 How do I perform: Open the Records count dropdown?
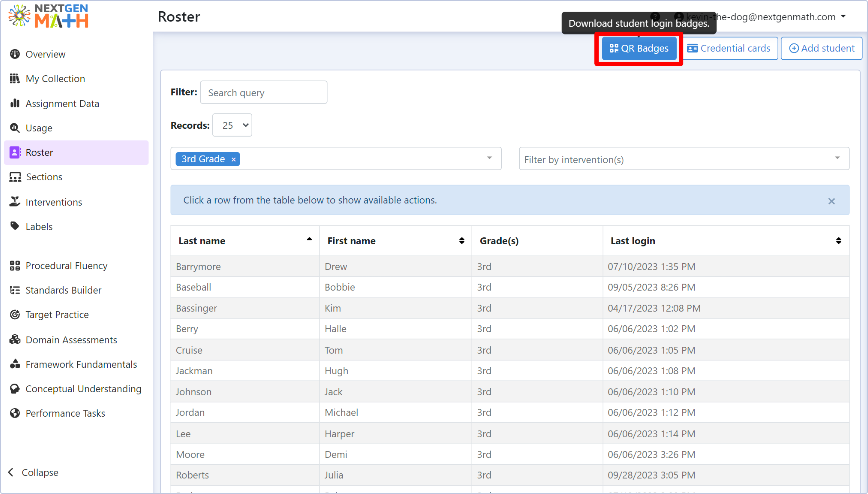232,125
